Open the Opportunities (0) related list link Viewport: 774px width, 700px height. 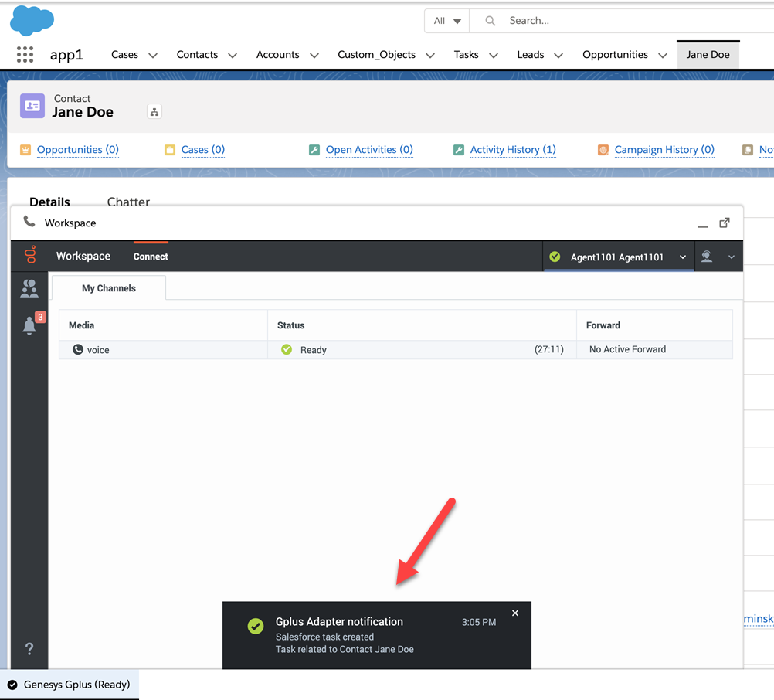coord(77,150)
